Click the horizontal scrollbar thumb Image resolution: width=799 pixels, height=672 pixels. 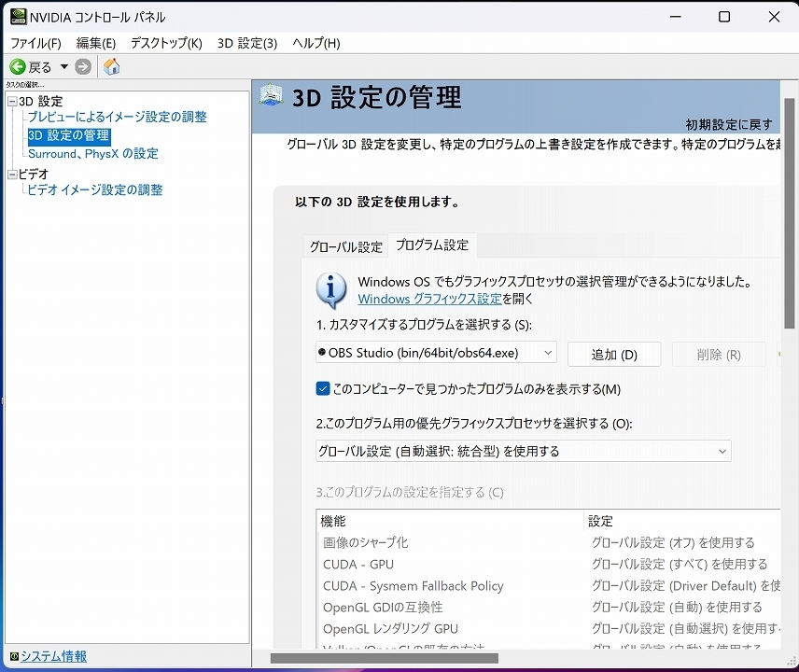click(x=385, y=658)
